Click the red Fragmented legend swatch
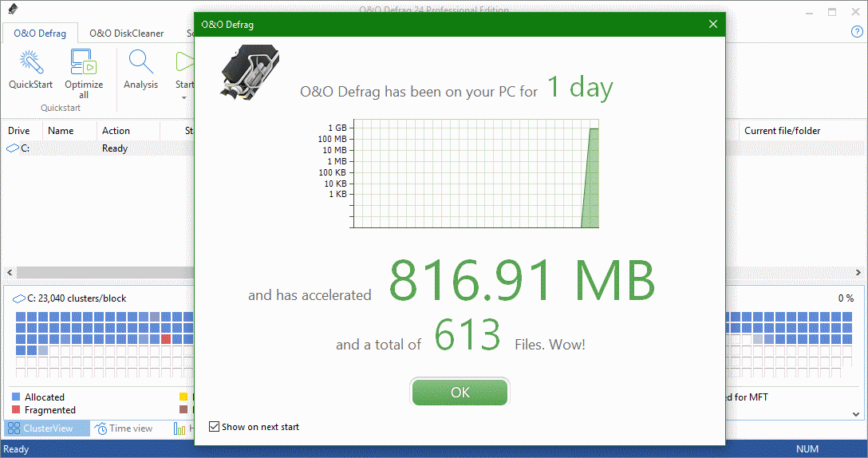This screenshot has width=868, height=458. click(x=16, y=409)
